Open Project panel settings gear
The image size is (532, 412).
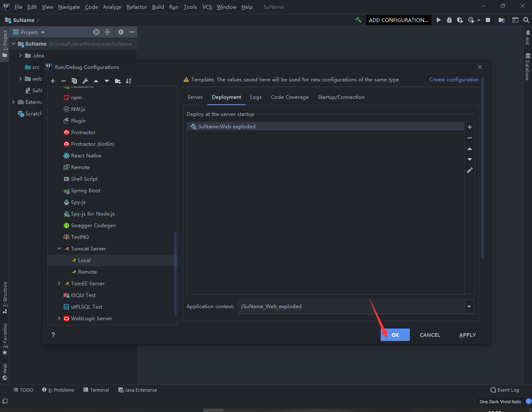(121, 32)
